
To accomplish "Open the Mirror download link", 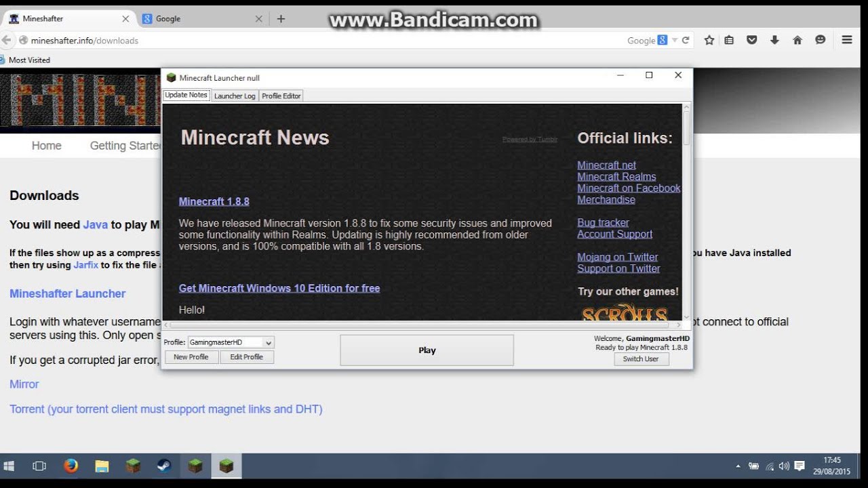I will [x=24, y=384].
